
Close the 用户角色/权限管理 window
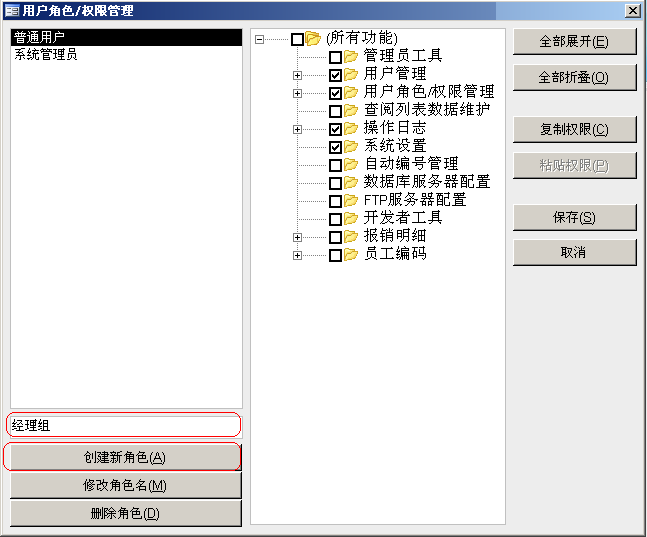pyautogui.click(x=633, y=10)
